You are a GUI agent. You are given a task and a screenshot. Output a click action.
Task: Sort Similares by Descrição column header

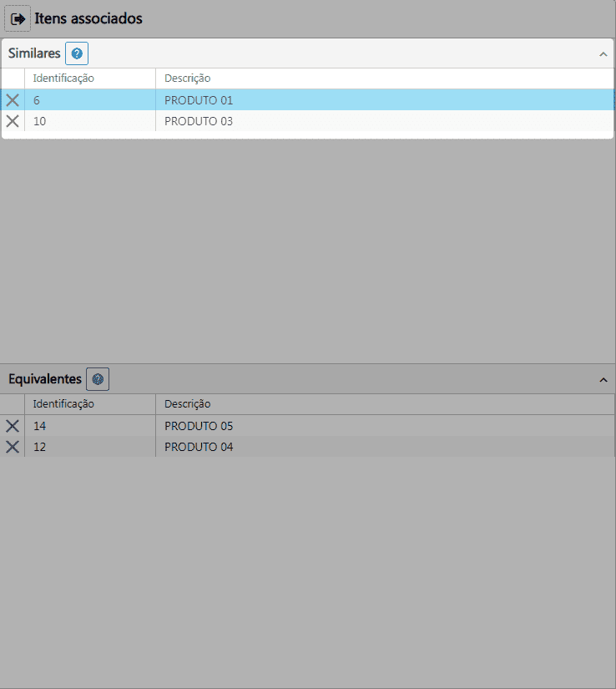pos(188,79)
